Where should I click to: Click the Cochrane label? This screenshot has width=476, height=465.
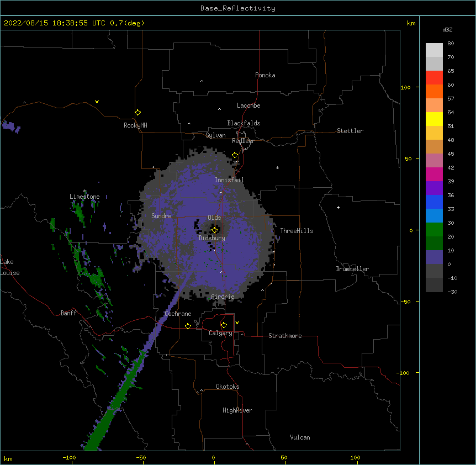coord(178,314)
